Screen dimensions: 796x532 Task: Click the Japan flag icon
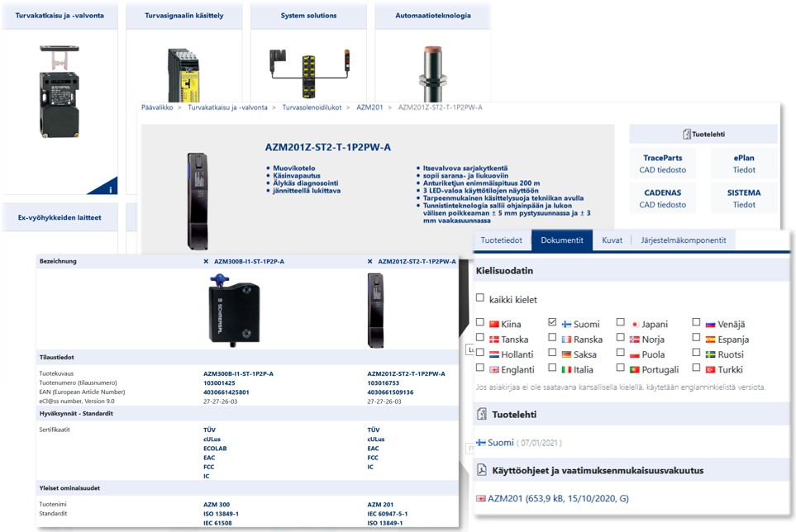point(635,325)
